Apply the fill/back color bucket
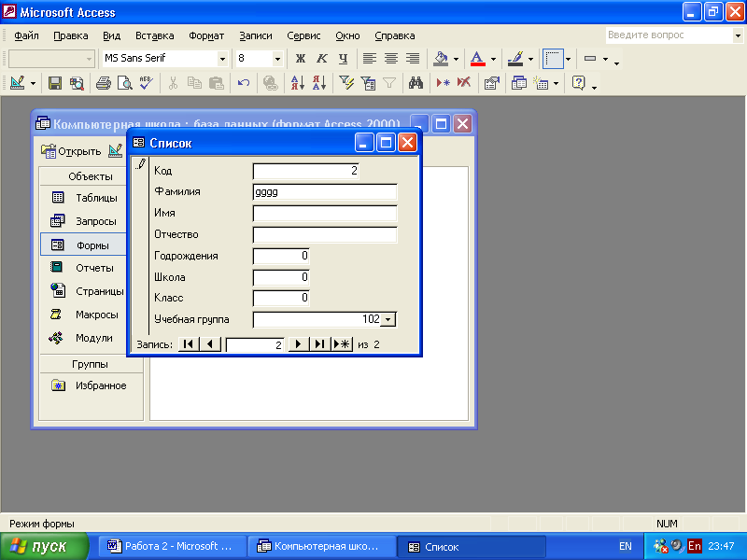The height and width of the screenshot is (560, 747). coord(441,59)
